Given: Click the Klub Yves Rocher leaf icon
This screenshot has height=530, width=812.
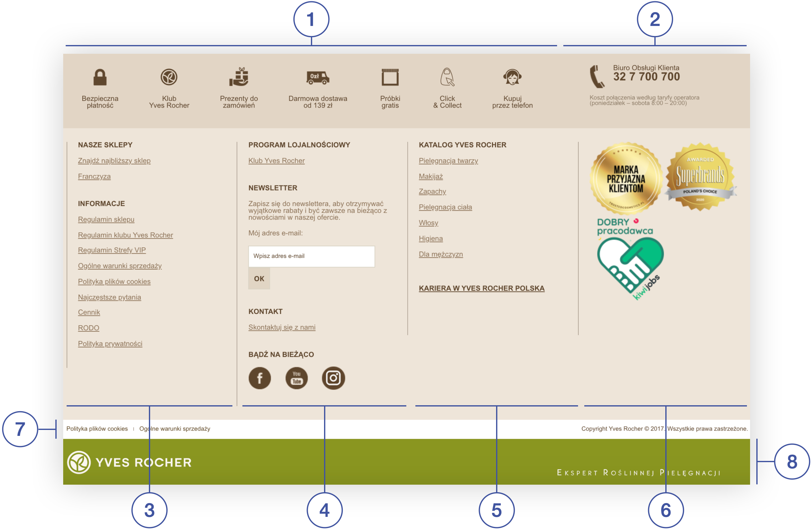Looking at the screenshot, I should coord(169,77).
